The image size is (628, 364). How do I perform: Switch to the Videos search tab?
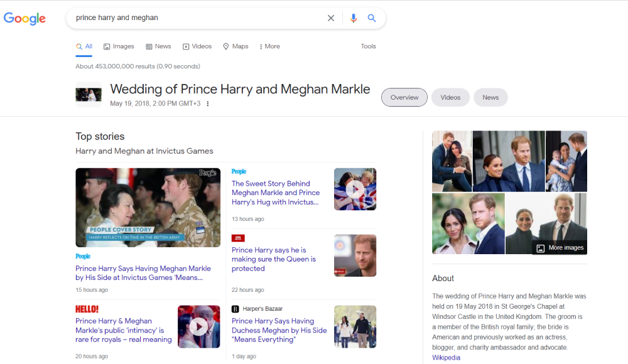[x=197, y=46]
